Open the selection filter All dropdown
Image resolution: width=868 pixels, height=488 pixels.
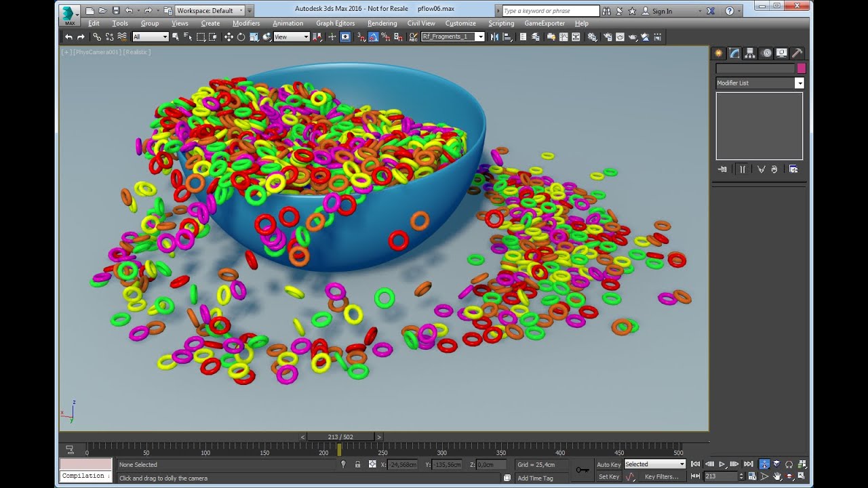pos(150,37)
